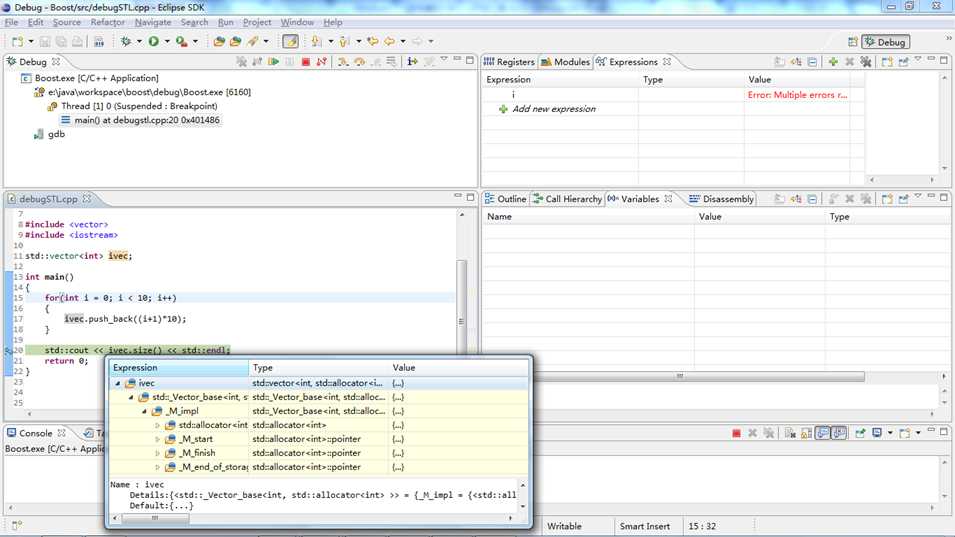955x537 pixels.
Task: Open the Expressions view menu triangle
Action: [x=918, y=60]
